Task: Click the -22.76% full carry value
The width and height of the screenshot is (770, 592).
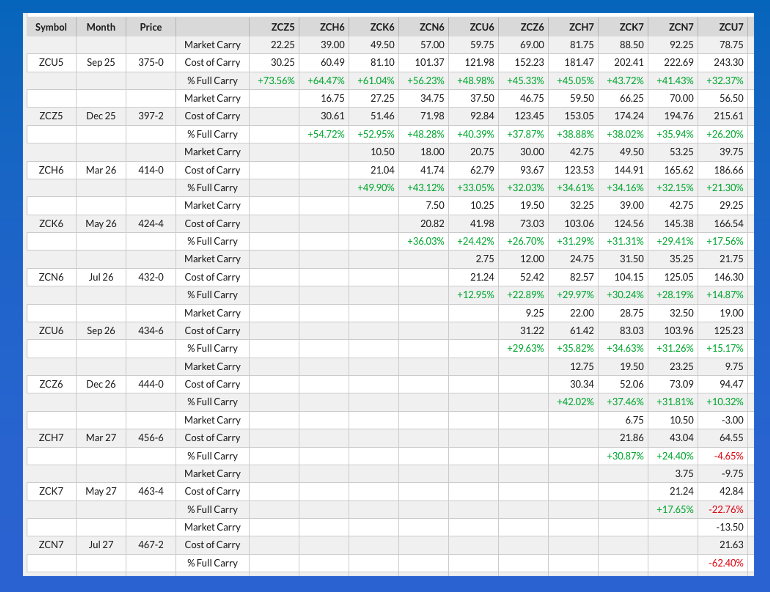Action: coord(726,509)
